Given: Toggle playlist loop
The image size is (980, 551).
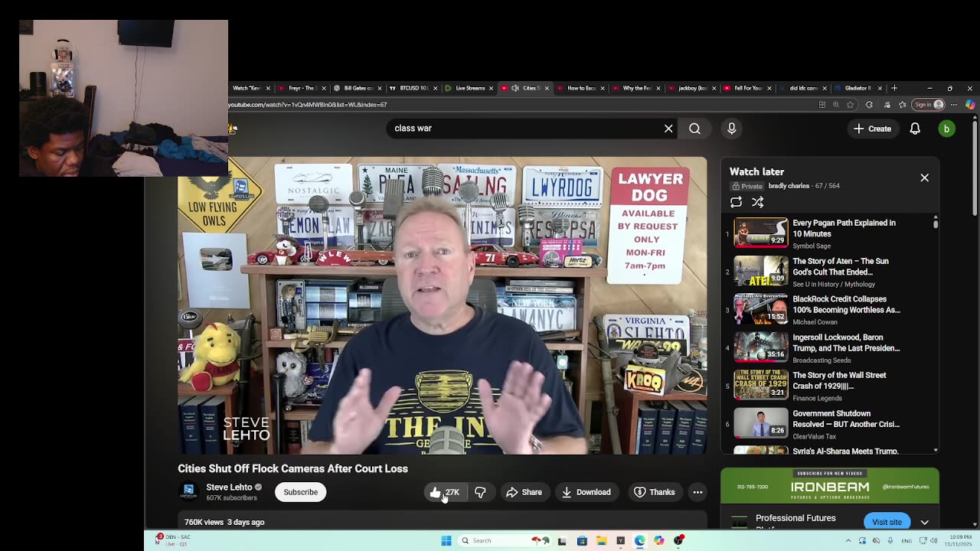Looking at the screenshot, I should click(x=736, y=202).
